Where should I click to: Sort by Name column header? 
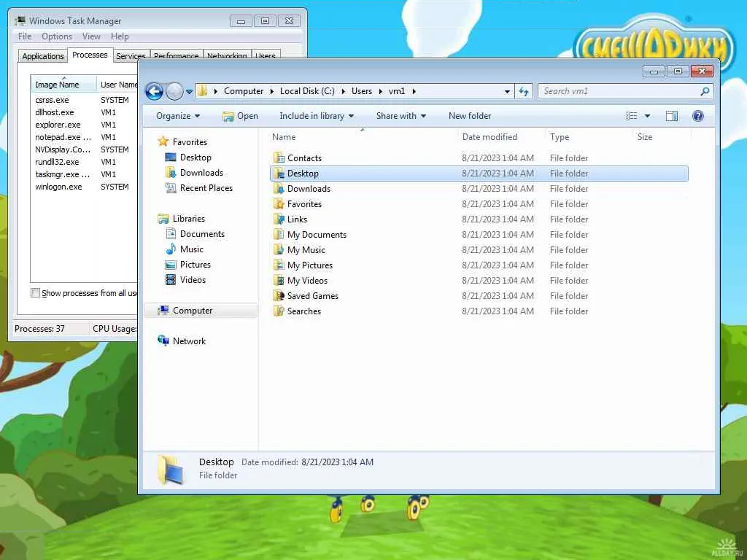[x=363, y=136]
